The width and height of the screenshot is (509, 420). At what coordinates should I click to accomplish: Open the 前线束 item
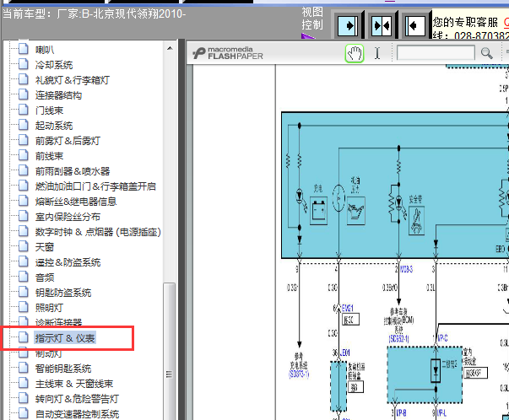[x=49, y=156]
